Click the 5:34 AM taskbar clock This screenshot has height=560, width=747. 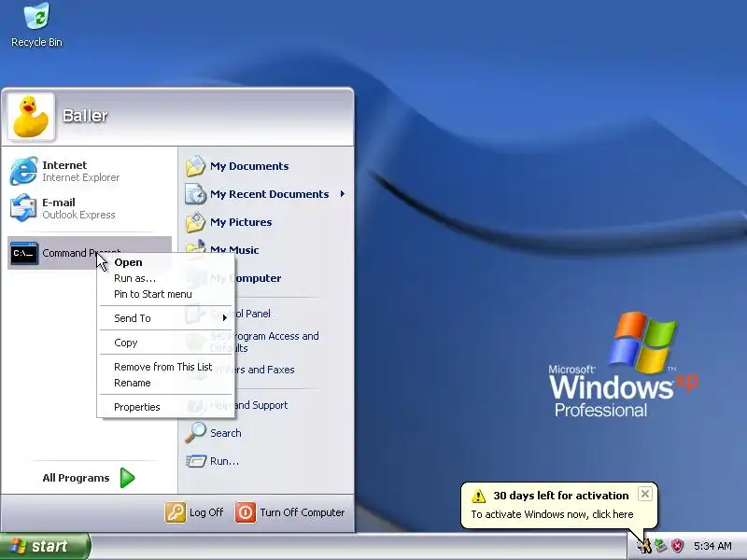tap(712, 546)
